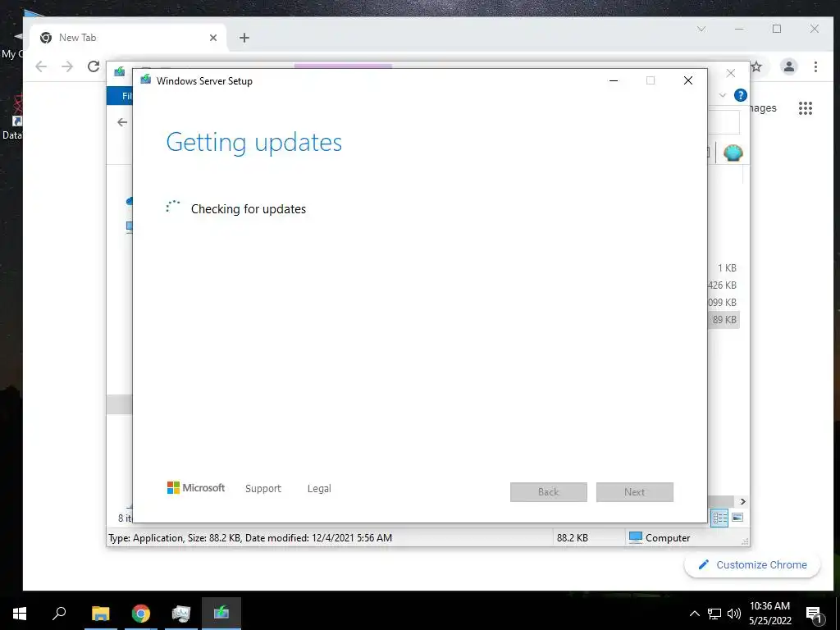Viewport: 840px width, 630px height.
Task: Select the 426 KB file row
Action: pyautogui.click(x=723, y=285)
